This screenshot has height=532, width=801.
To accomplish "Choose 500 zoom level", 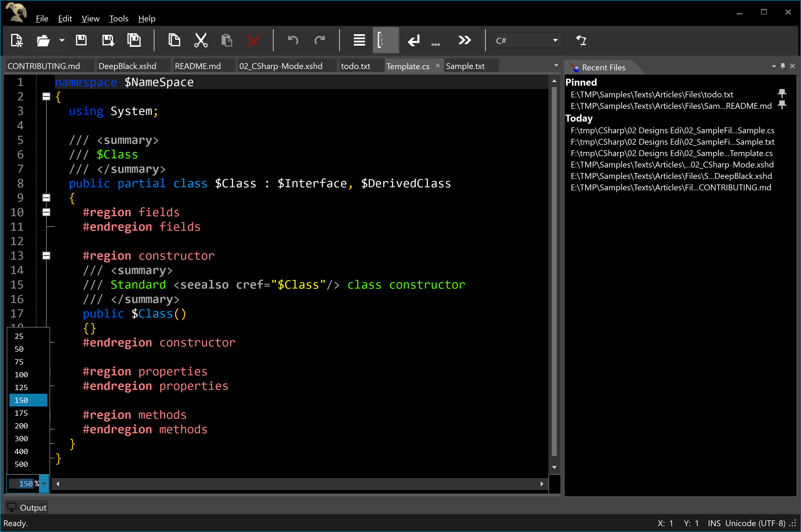I will 28,464.
